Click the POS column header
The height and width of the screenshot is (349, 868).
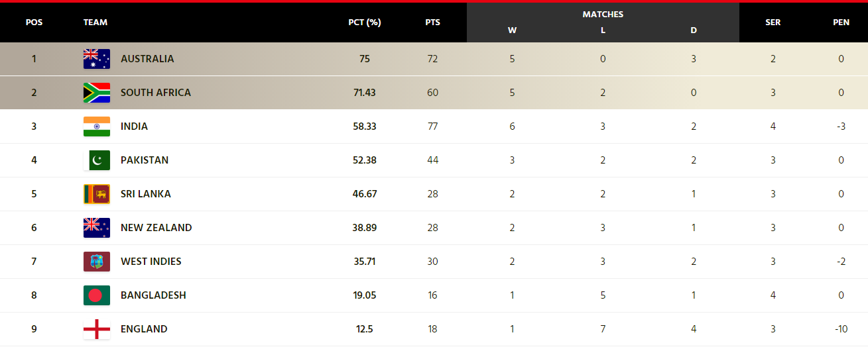tap(34, 23)
